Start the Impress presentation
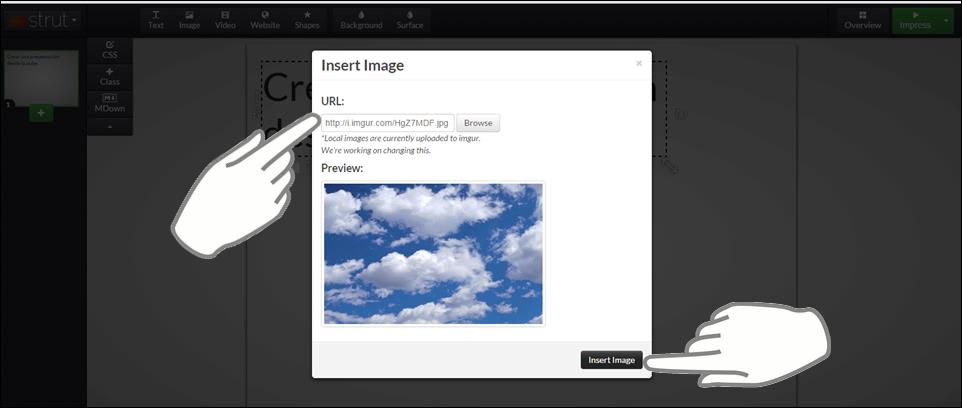962x408 pixels. pyautogui.click(x=915, y=20)
